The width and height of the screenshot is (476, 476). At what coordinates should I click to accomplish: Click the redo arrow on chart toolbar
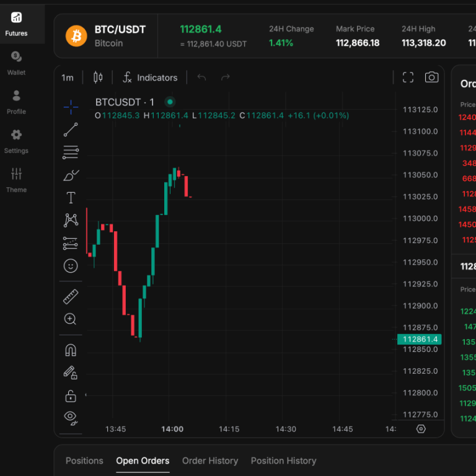click(x=225, y=77)
